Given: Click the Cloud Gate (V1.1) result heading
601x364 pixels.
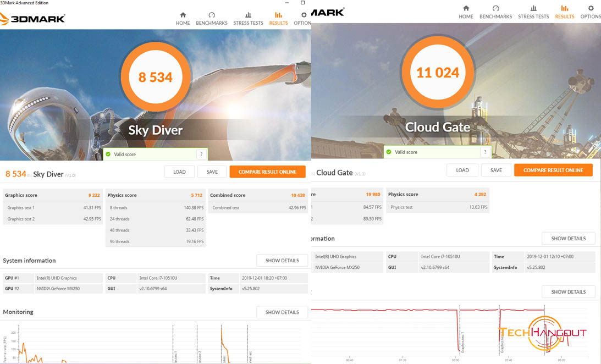Looking at the screenshot, I should coord(341,173).
